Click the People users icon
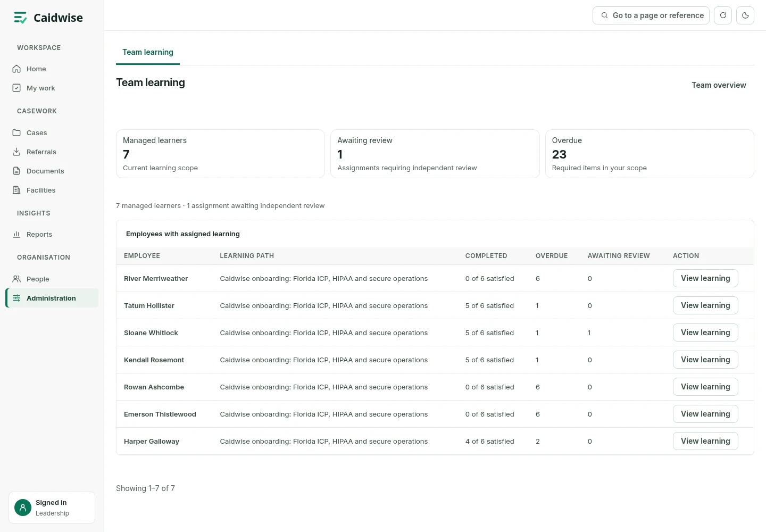This screenshot has height=532, width=766. [16, 279]
